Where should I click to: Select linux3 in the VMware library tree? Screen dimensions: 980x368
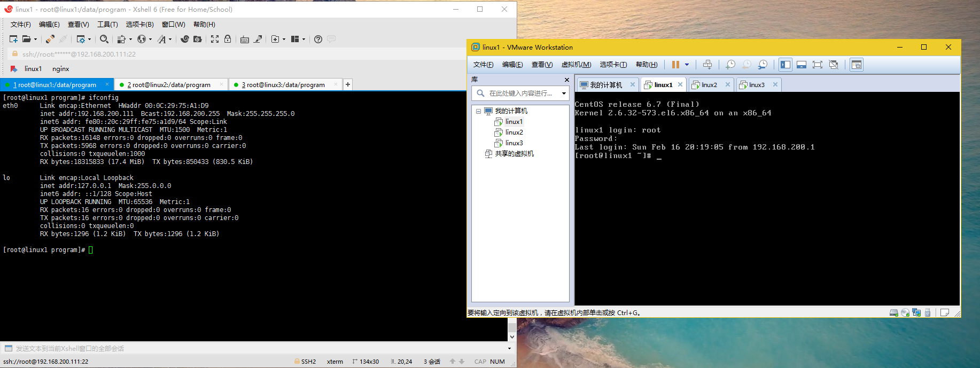[x=514, y=143]
